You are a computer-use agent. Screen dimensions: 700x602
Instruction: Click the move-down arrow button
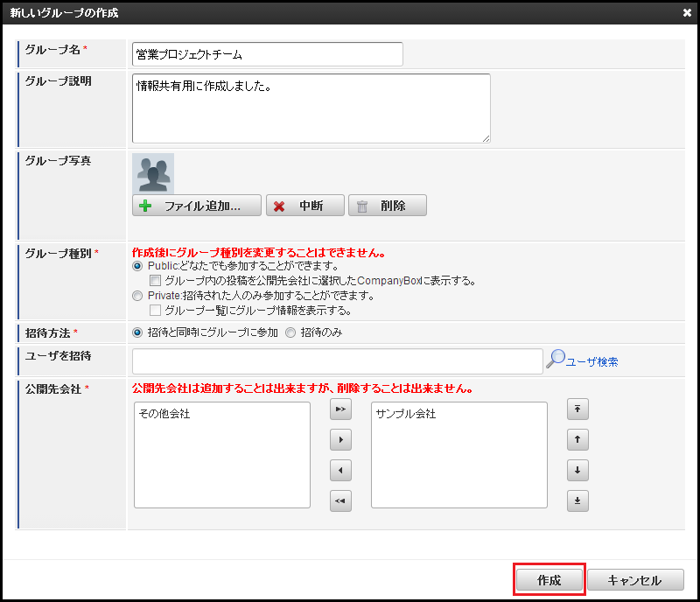pyautogui.click(x=577, y=470)
